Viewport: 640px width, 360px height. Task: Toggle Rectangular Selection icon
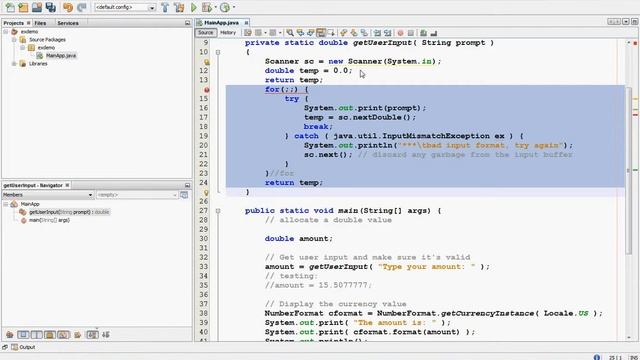tap(331, 33)
